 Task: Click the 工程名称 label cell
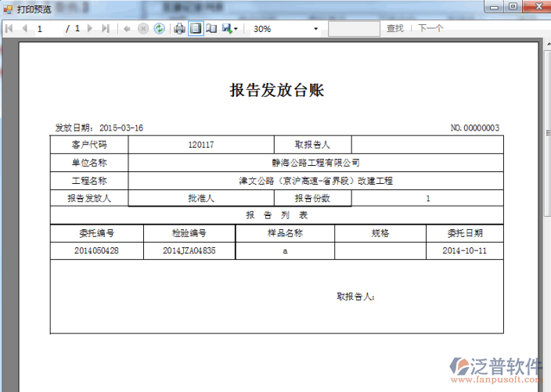click(89, 181)
